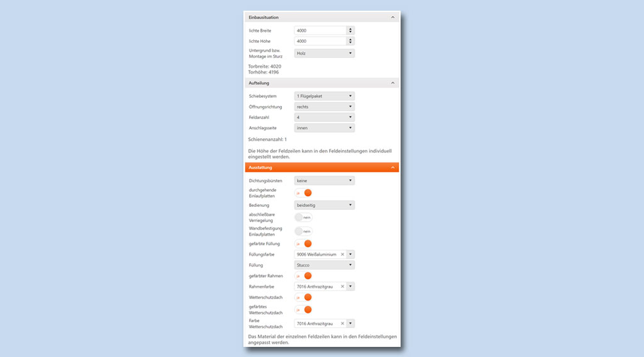Clear the Füllungsfarbe selection with X icon
This screenshot has height=357, width=644.
pyautogui.click(x=342, y=255)
